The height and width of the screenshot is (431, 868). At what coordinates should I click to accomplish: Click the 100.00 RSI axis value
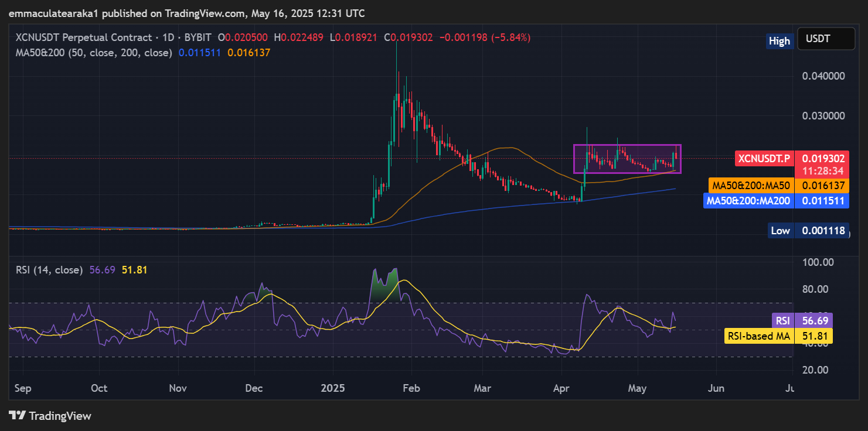coord(817,262)
